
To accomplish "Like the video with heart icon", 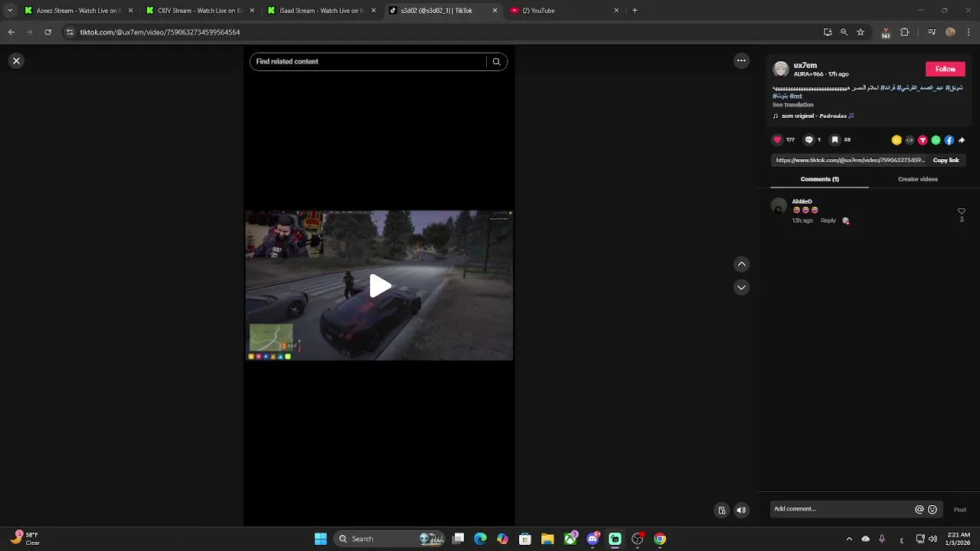I will [777, 140].
